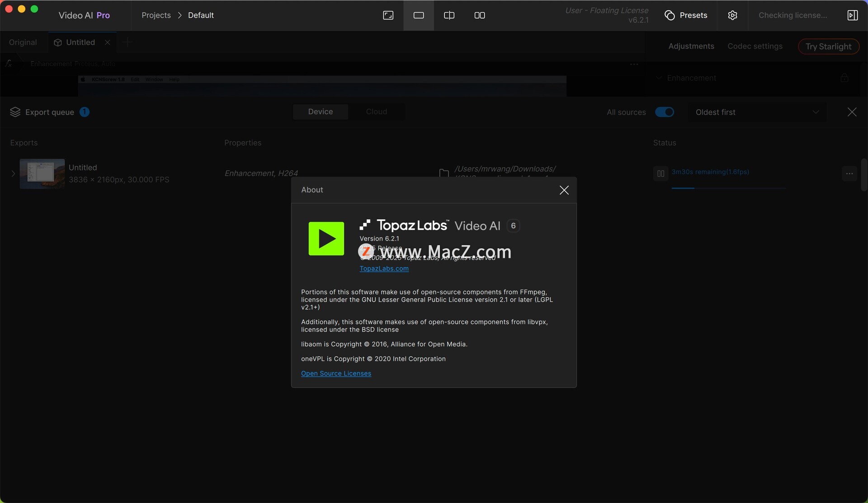Select the Cloud export tab
The width and height of the screenshot is (868, 503).
click(376, 112)
